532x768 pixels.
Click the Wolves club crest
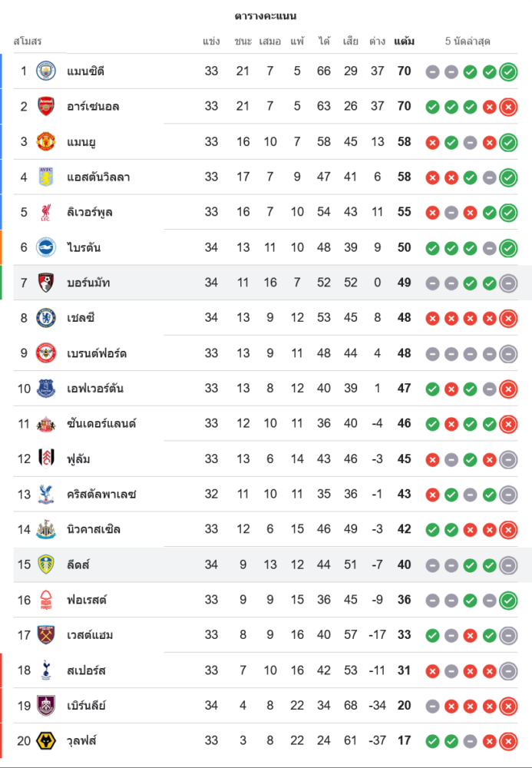point(46,741)
